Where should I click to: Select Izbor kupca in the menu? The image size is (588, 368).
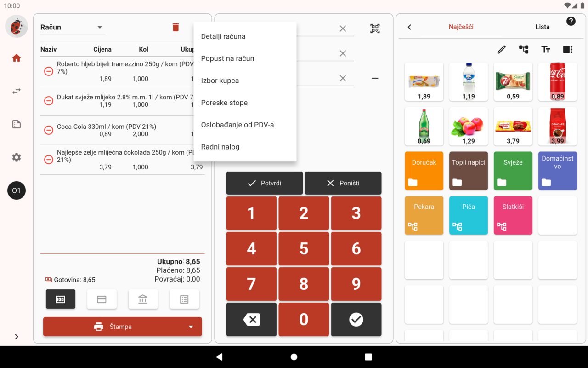click(x=245, y=80)
